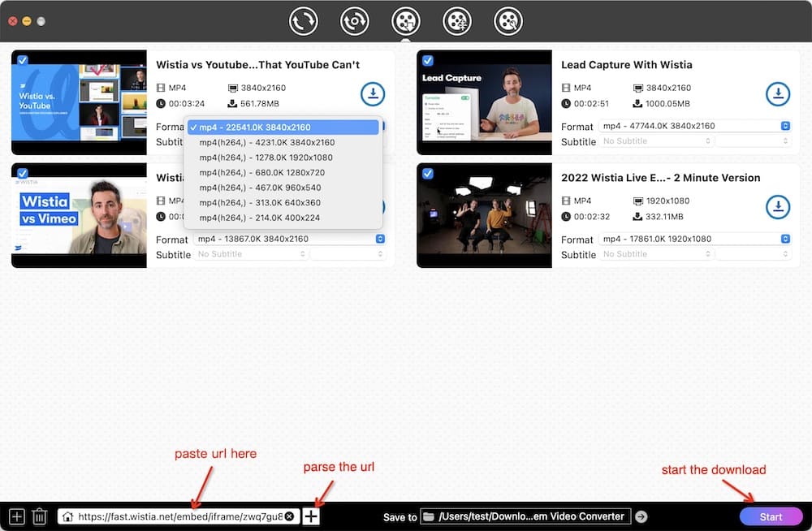Open No Subtitle dropdown for Wistia vs Vimeo video

point(251,254)
